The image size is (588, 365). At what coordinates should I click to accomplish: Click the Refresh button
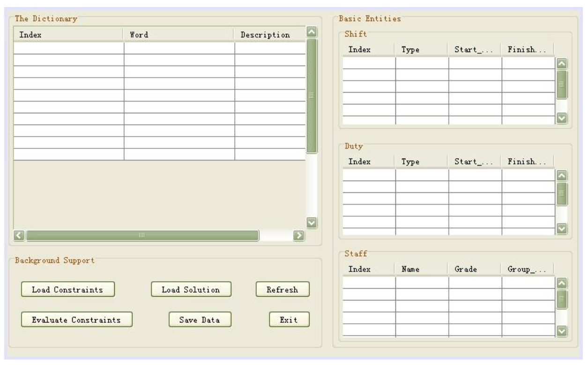point(282,290)
